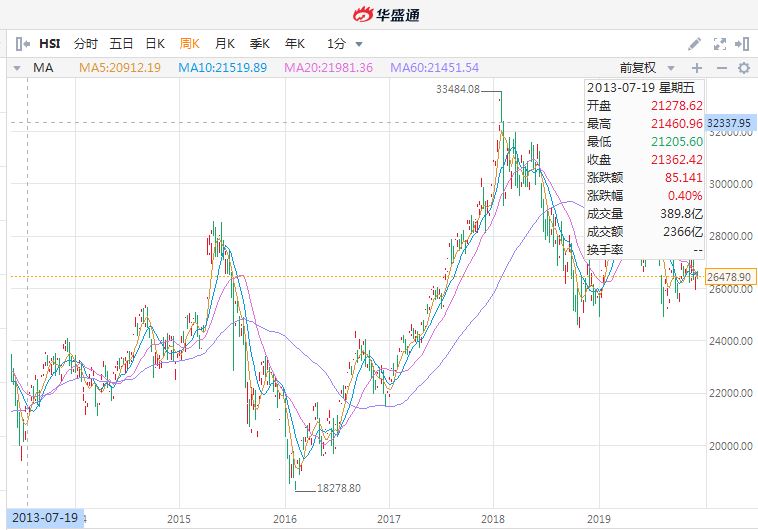Screen dimensions: 758x530
Task: Click the 2018 year axis label
Action: (x=493, y=519)
